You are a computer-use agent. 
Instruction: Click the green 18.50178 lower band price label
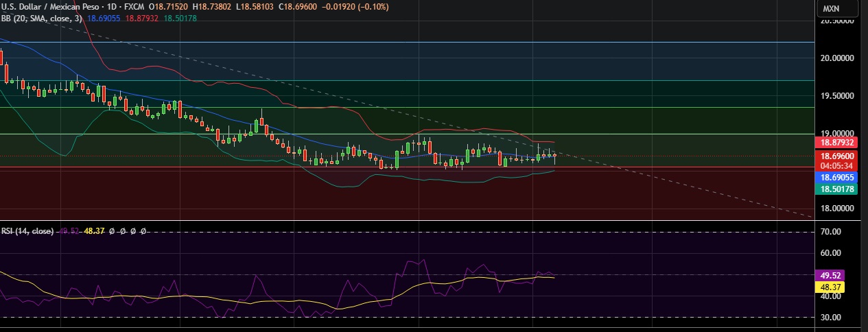pos(836,189)
